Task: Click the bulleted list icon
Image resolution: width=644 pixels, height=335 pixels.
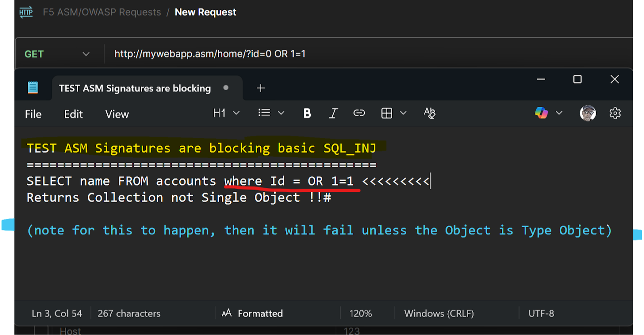Action: 264,114
